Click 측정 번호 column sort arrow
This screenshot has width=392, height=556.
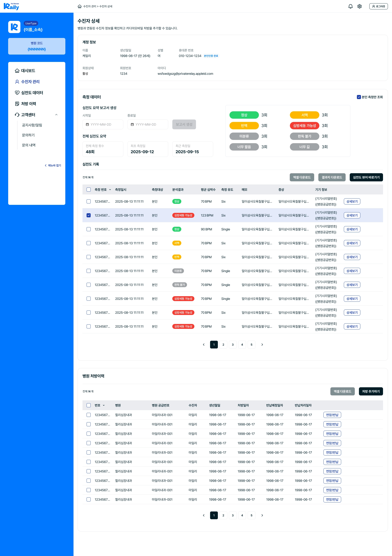point(110,190)
